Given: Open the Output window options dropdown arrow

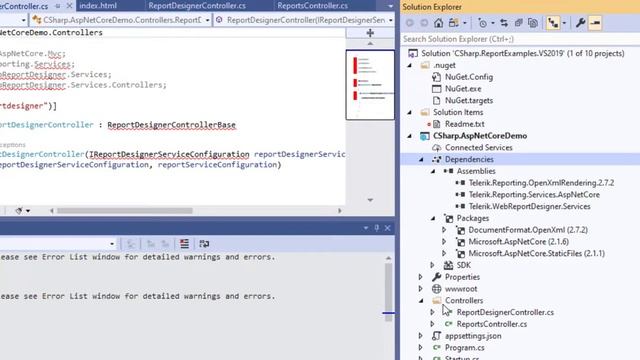Looking at the screenshot, I should [x=366, y=228].
